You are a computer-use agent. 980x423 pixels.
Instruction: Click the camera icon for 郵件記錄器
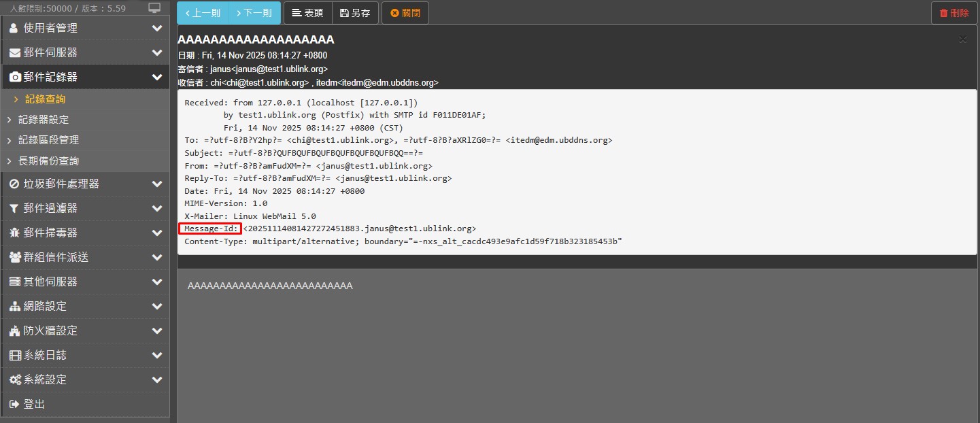tap(14, 78)
